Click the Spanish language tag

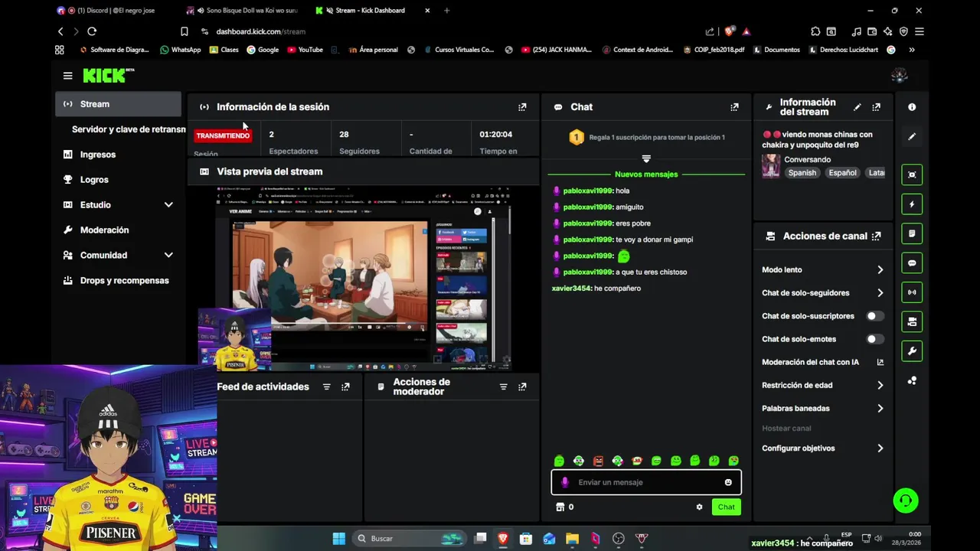(x=802, y=173)
